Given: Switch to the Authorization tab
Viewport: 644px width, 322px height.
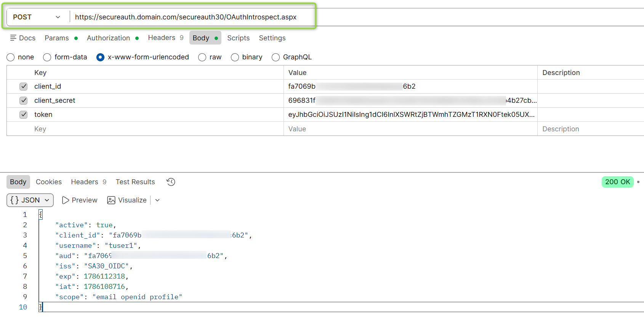Looking at the screenshot, I should tap(112, 38).
